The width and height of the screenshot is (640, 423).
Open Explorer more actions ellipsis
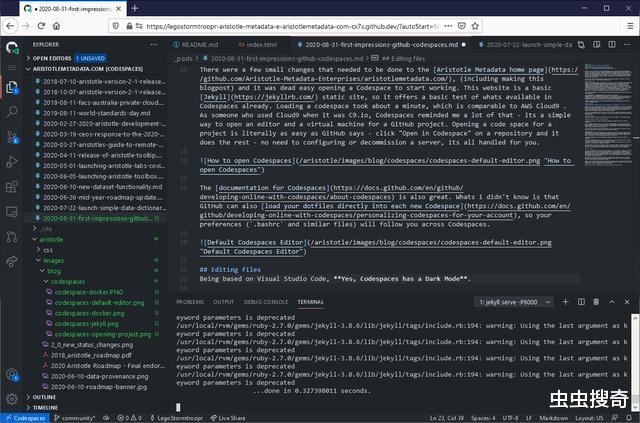pos(153,45)
